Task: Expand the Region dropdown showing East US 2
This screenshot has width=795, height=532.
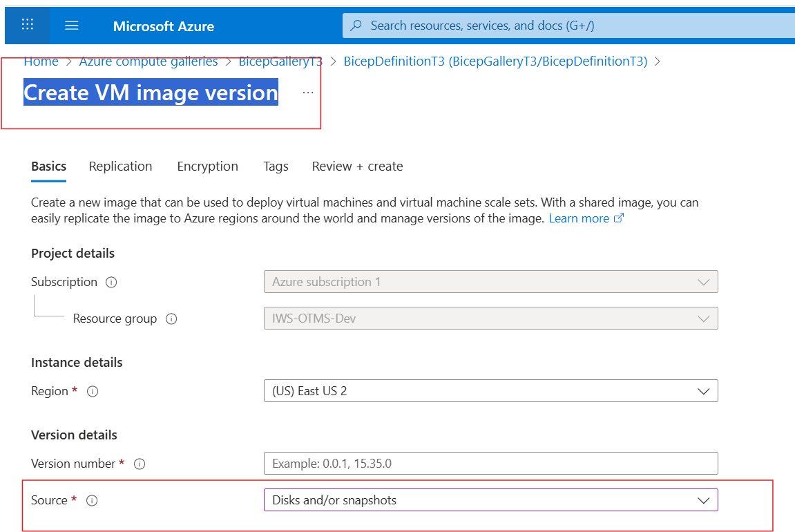Action: pyautogui.click(x=491, y=391)
